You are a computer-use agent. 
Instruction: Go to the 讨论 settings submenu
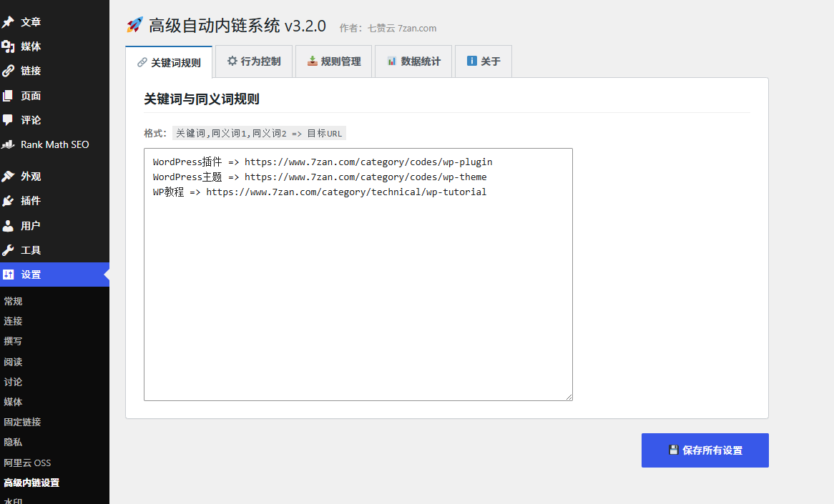(14, 382)
